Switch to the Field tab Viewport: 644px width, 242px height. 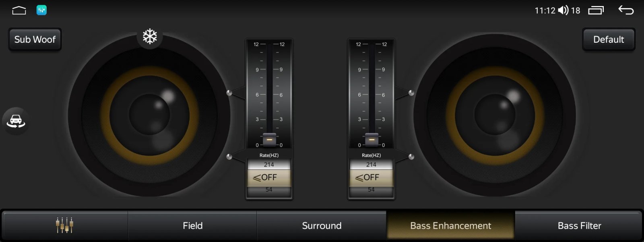(x=192, y=225)
